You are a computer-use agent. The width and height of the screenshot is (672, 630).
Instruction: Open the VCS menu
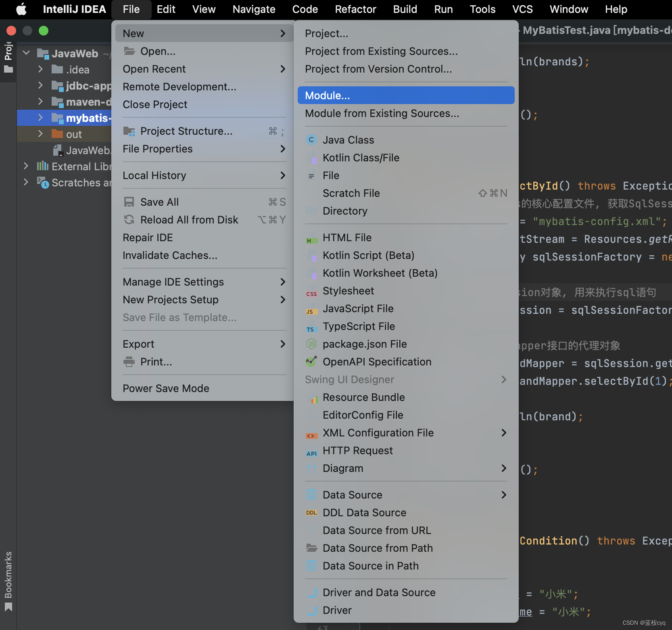[522, 9]
